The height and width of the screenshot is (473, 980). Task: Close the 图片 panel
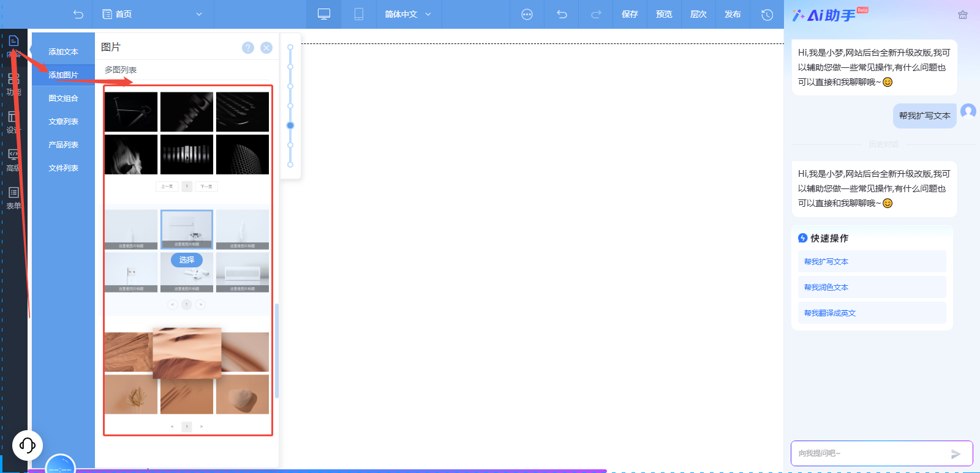pyautogui.click(x=266, y=48)
